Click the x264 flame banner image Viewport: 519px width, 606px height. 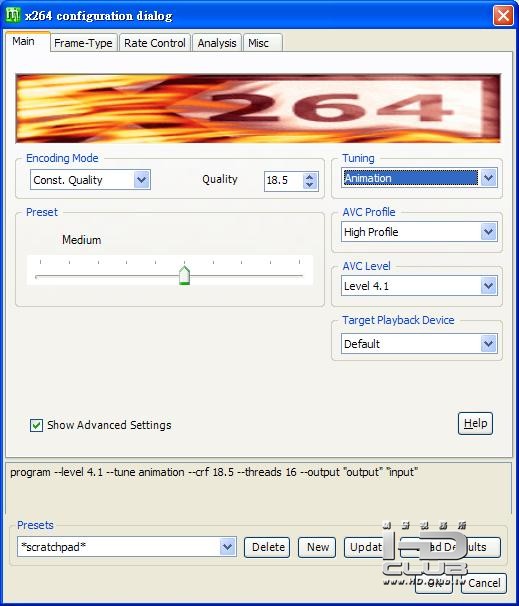pyautogui.click(x=258, y=109)
